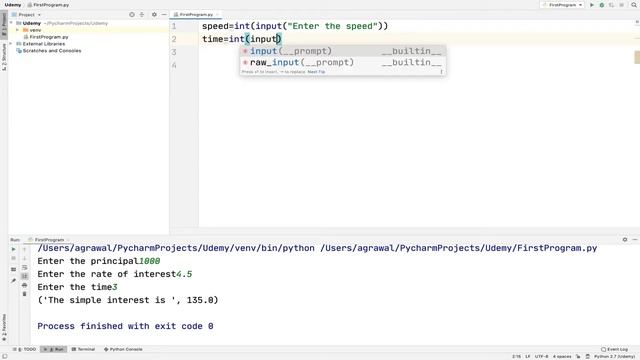640x360 pixels.
Task: Click line number 3 in the gutter
Action: coord(174,52)
